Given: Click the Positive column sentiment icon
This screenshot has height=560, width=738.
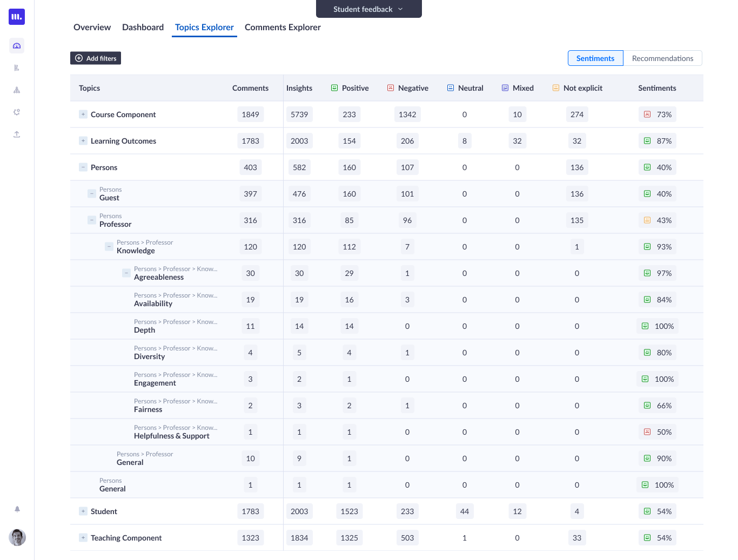Looking at the screenshot, I should 334,88.
